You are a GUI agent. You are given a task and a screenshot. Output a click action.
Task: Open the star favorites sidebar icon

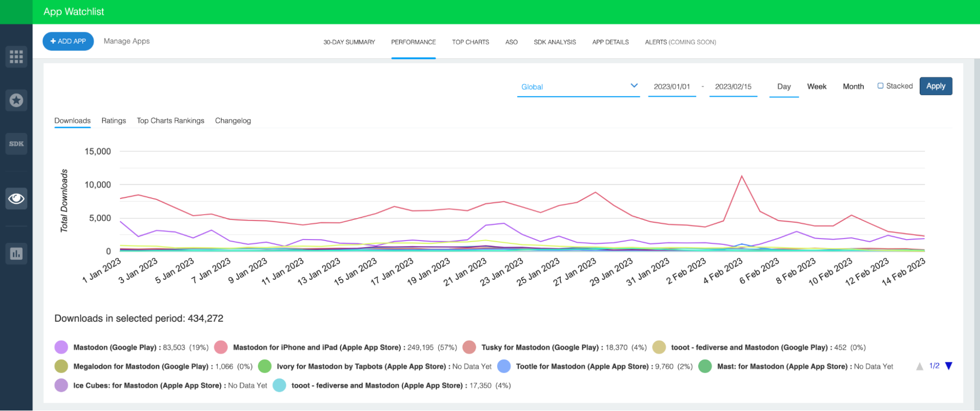coord(16,100)
